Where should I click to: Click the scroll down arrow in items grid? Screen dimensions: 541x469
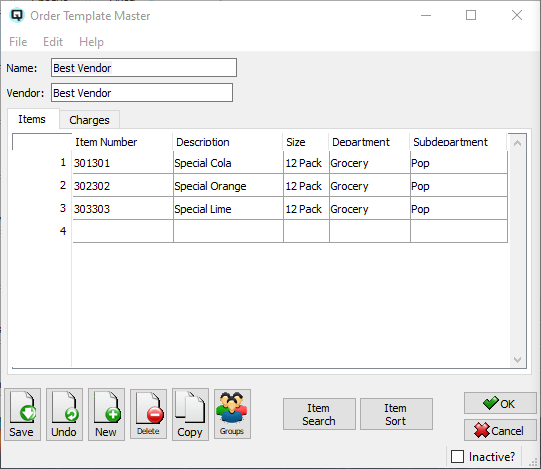[517, 360]
